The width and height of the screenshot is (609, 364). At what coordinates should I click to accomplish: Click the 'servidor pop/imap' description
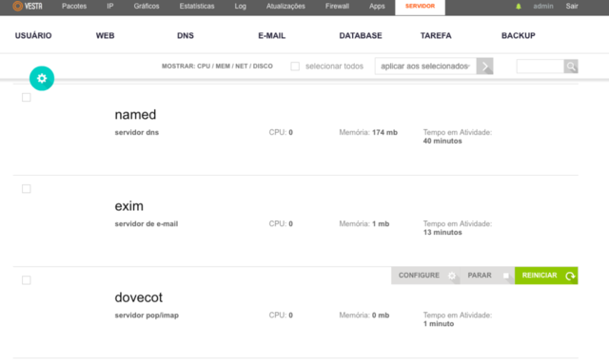coord(147,316)
